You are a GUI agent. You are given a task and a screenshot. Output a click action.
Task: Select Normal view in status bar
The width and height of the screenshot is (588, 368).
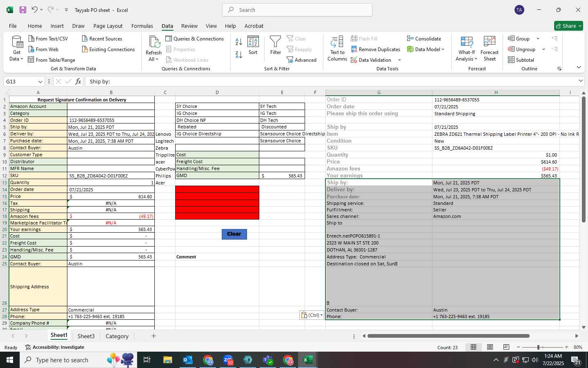click(474, 347)
